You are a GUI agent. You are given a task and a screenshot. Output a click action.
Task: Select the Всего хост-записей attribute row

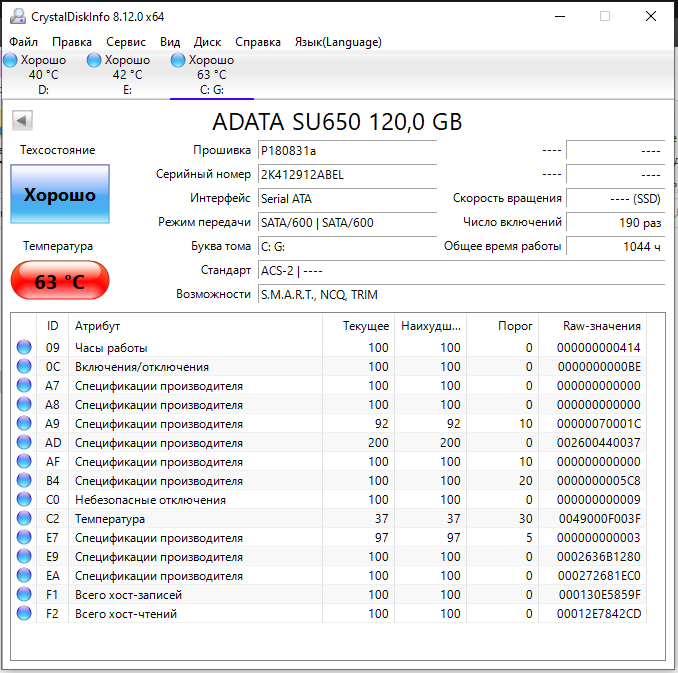click(329, 595)
